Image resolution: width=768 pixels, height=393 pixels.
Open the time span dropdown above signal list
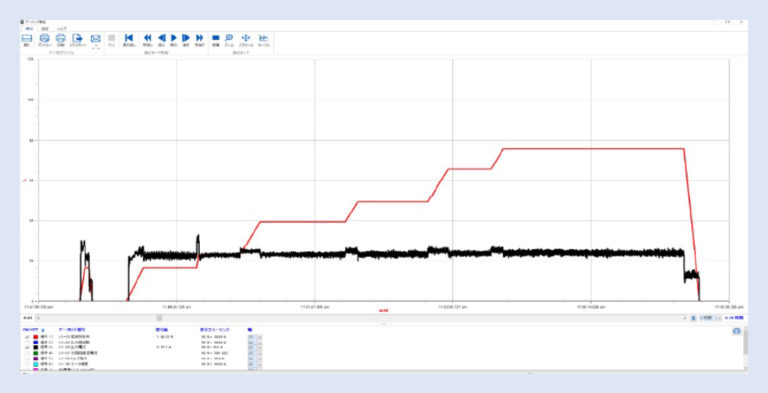point(707,318)
